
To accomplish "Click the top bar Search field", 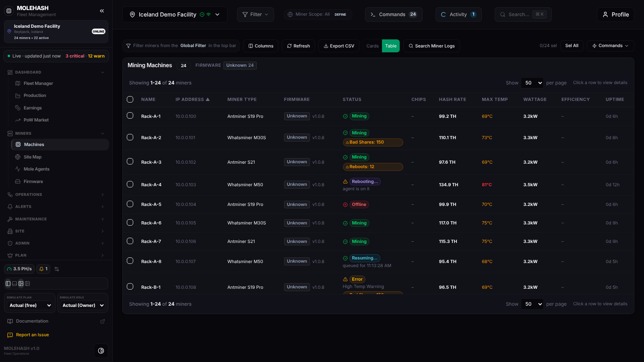I will 523,14.
